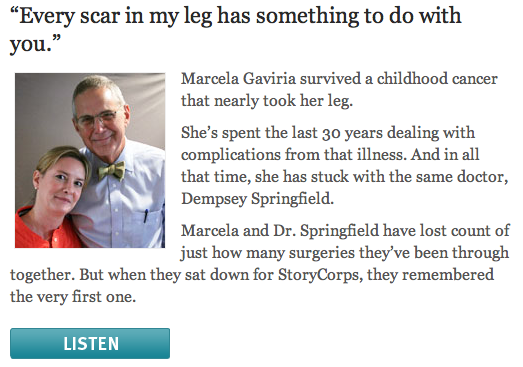Image resolution: width=523 pixels, height=367 pixels.
Task: Open the photo of Marcela and Dr. Springfield
Action: click(90, 160)
